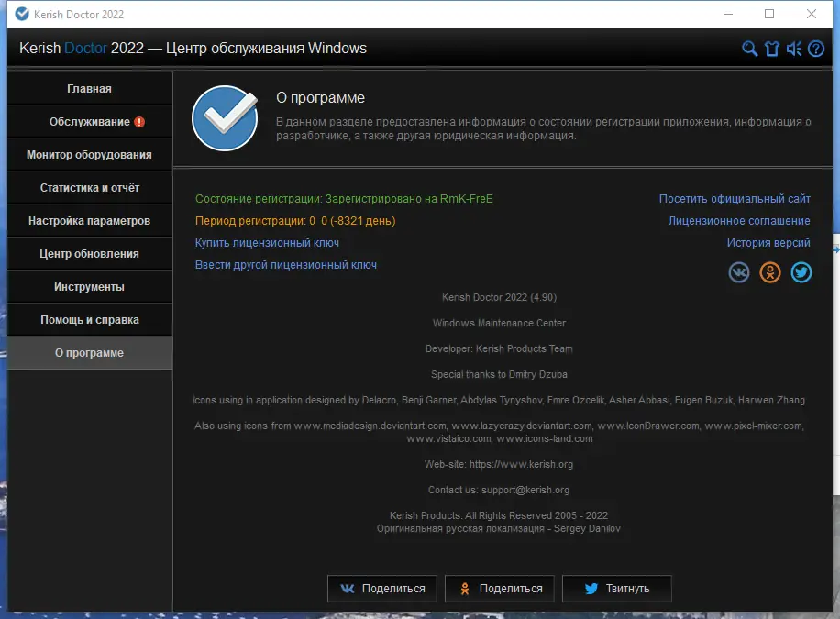Open Помощь и справка
The height and width of the screenshot is (619, 840).
pos(90,320)
